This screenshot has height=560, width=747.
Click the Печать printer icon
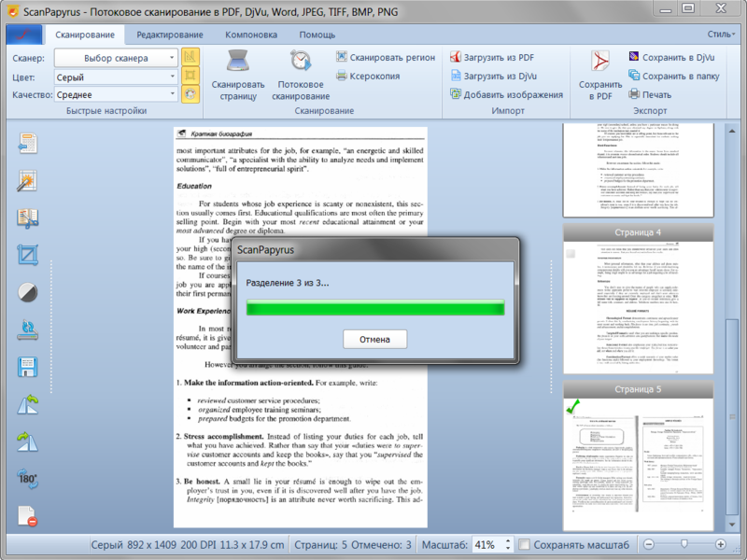pos(634,94)
